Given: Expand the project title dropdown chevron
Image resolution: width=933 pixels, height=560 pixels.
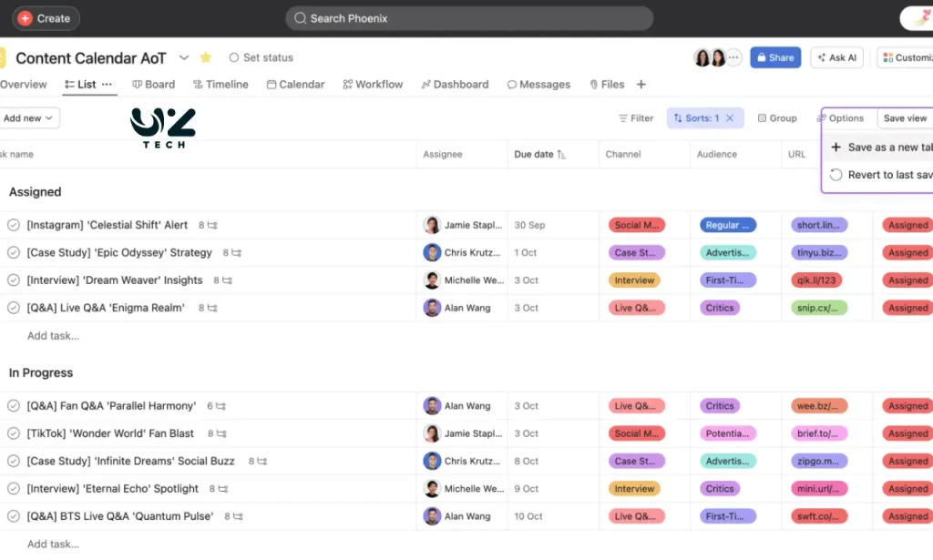Looking at the screenshot, I should [x=184, y=57].
